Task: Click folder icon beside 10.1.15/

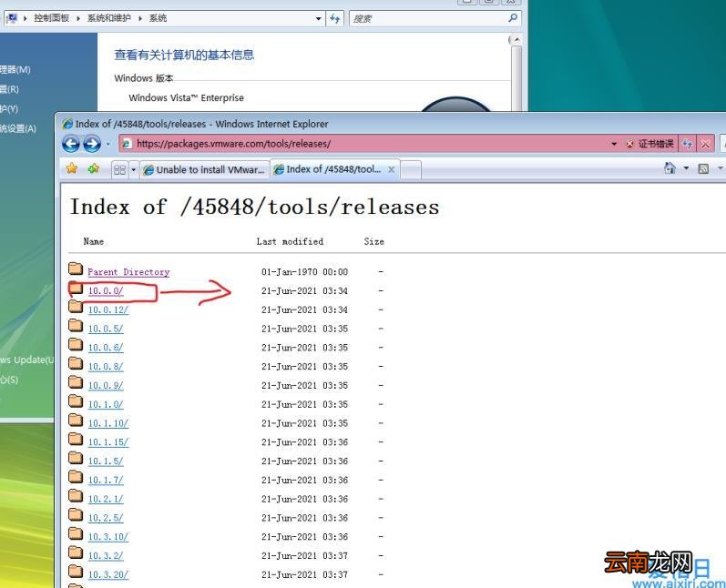Action: pos(76,439)
